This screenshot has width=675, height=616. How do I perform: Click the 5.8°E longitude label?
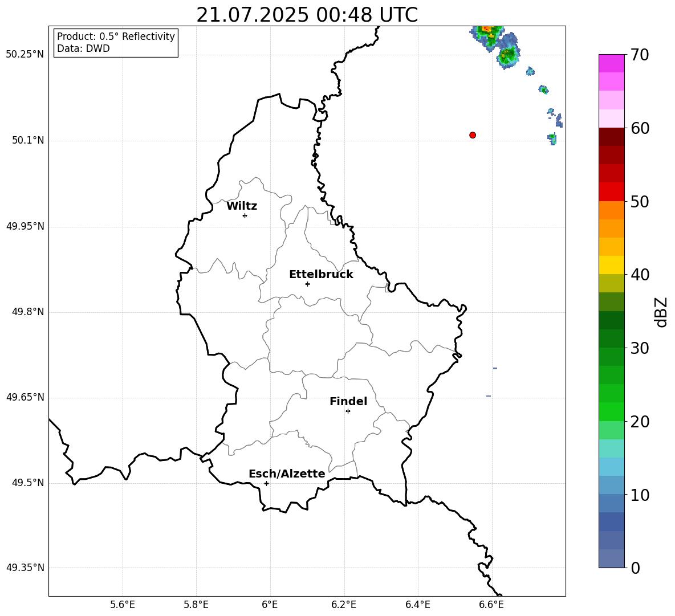[196, 605]
